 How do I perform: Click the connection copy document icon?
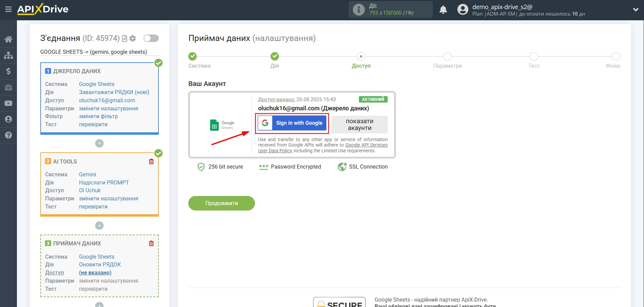(x=124, y=39)
